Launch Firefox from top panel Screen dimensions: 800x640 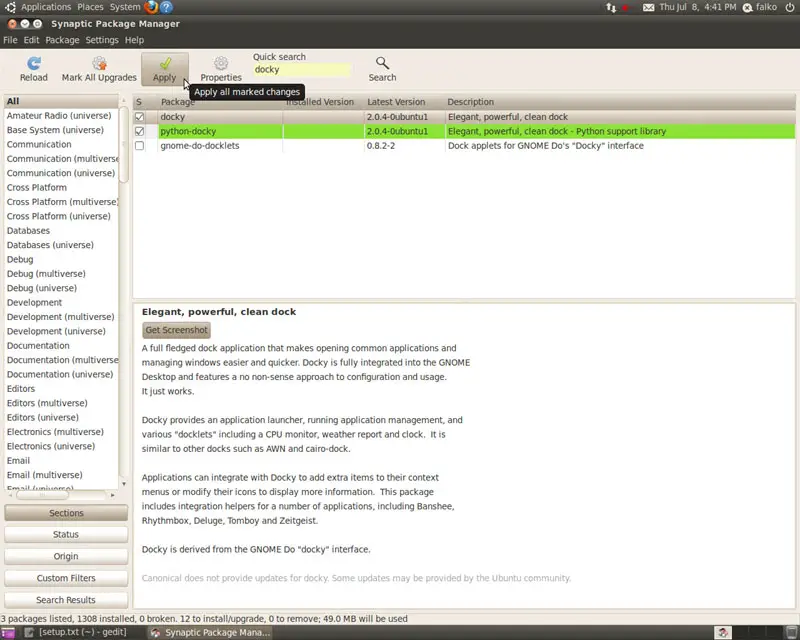151,7
